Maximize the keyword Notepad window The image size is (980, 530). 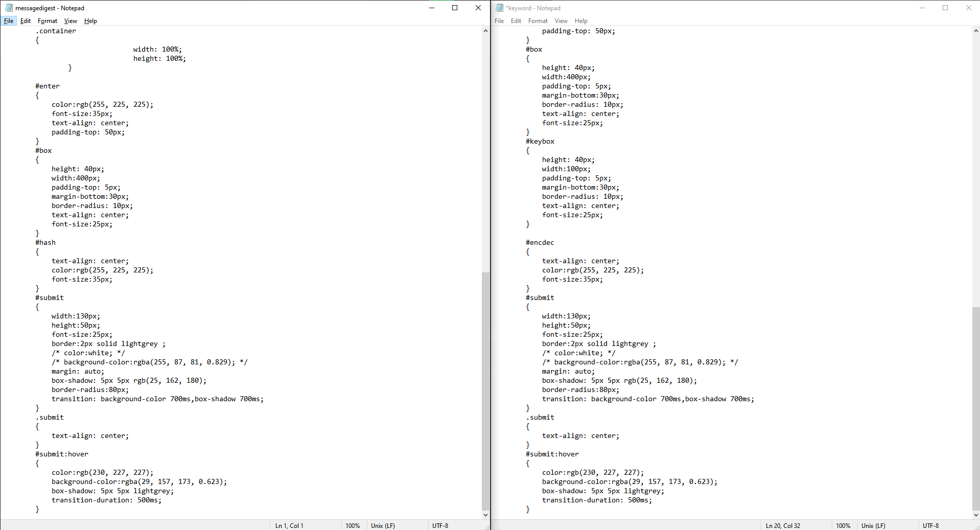[945, 8]
